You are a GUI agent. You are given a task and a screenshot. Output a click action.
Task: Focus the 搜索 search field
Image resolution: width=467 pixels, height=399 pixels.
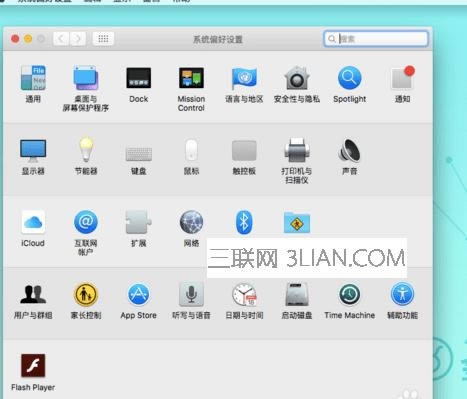(376, 39)
